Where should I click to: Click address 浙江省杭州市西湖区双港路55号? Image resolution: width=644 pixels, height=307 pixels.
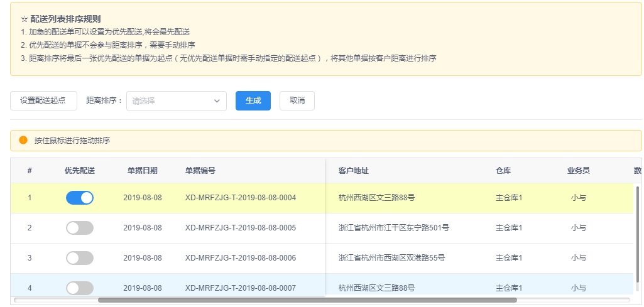392,258
